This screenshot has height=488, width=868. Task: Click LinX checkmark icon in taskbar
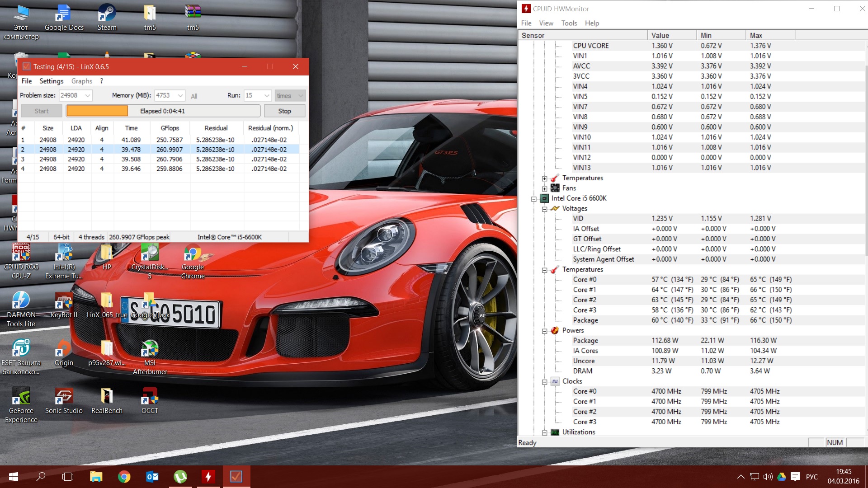point(236,476)
